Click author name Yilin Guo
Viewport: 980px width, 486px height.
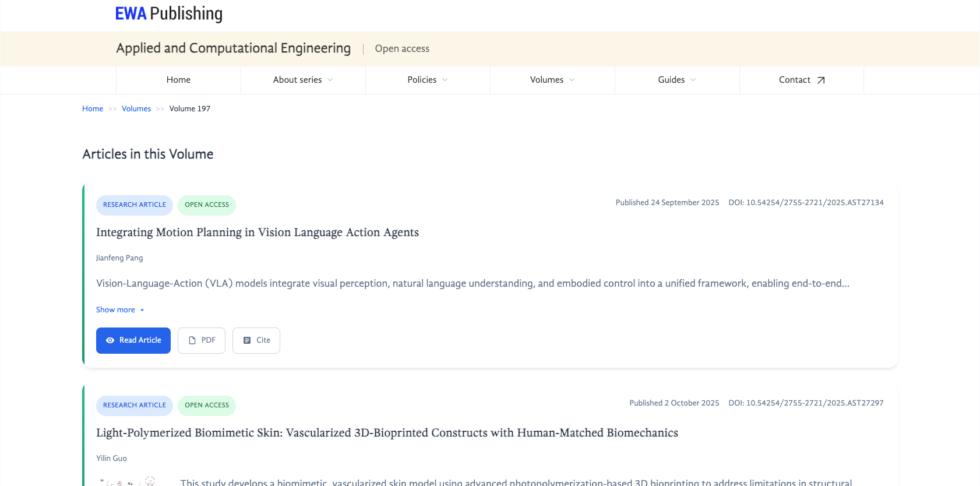[111, 459]
